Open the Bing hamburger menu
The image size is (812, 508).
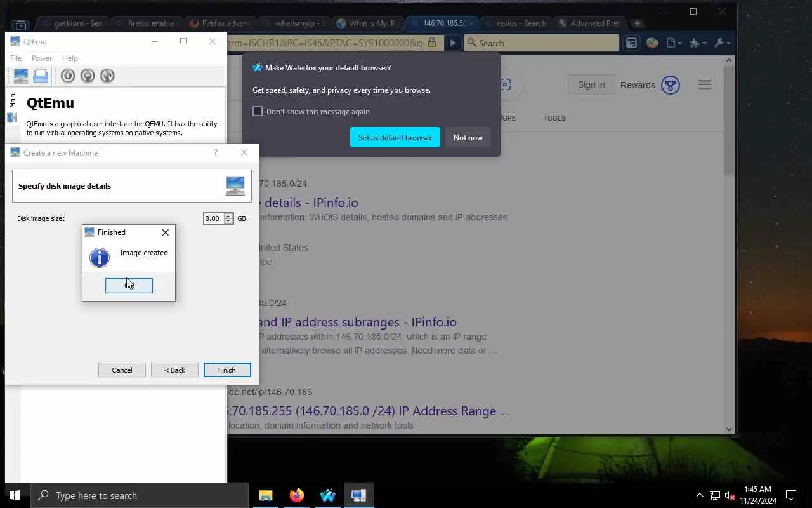tap(705, 85)
